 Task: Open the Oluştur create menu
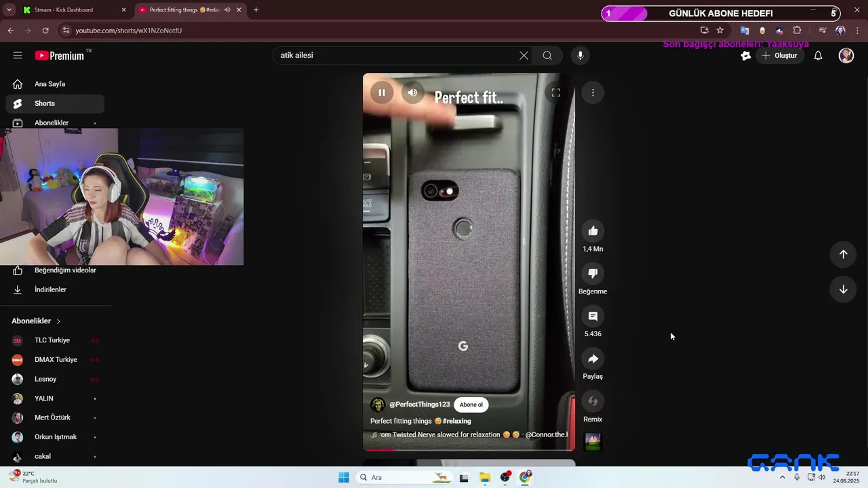coord(780,56)
